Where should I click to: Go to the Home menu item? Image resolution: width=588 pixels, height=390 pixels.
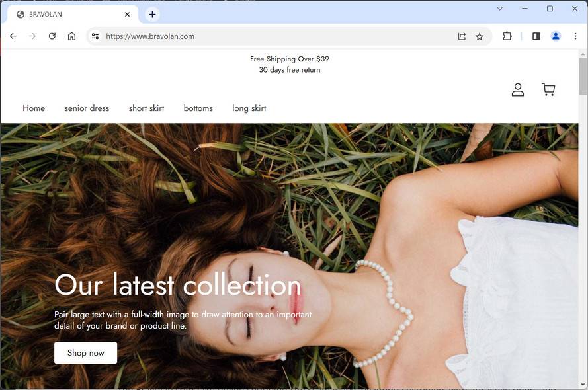34,108
